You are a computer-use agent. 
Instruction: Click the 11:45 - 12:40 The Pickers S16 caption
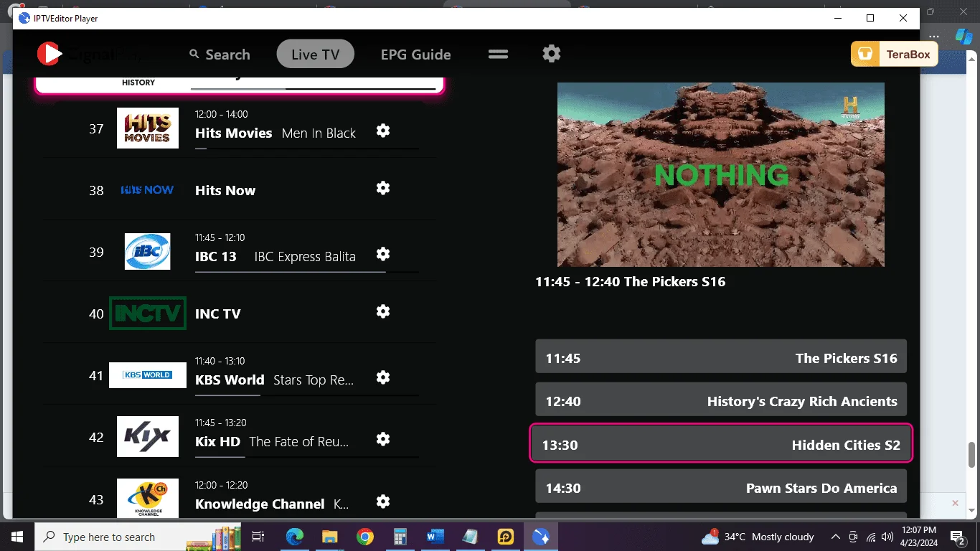pos(631,282)
